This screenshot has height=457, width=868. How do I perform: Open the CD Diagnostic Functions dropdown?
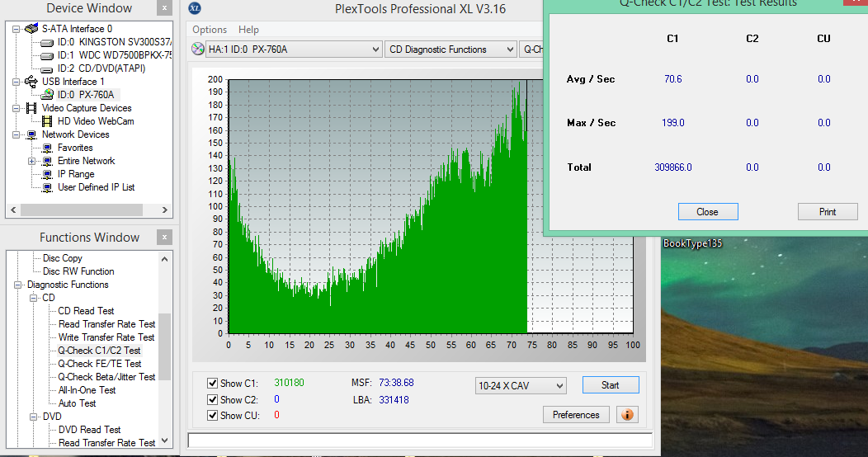point(451,49)
